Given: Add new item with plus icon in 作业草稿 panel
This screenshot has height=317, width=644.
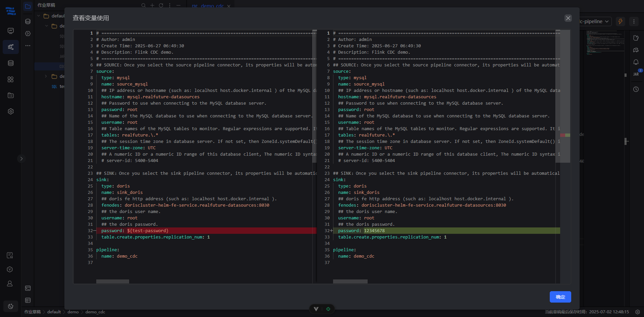Looking at the screenshot, I should (x=152, y=5).
